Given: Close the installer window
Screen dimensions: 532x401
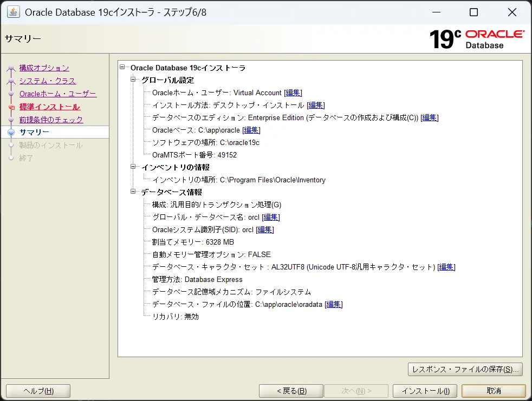Looking at the screenshot, I should [x=512, y=12].
